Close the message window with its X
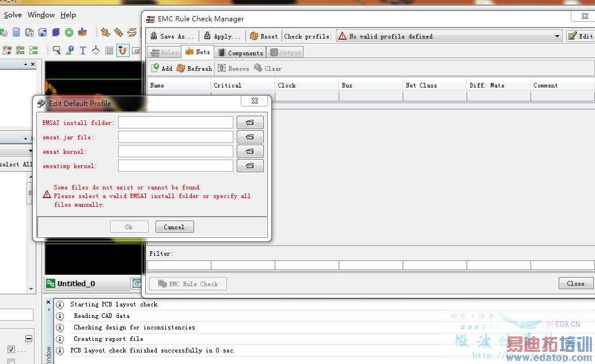 click(48, 302)
